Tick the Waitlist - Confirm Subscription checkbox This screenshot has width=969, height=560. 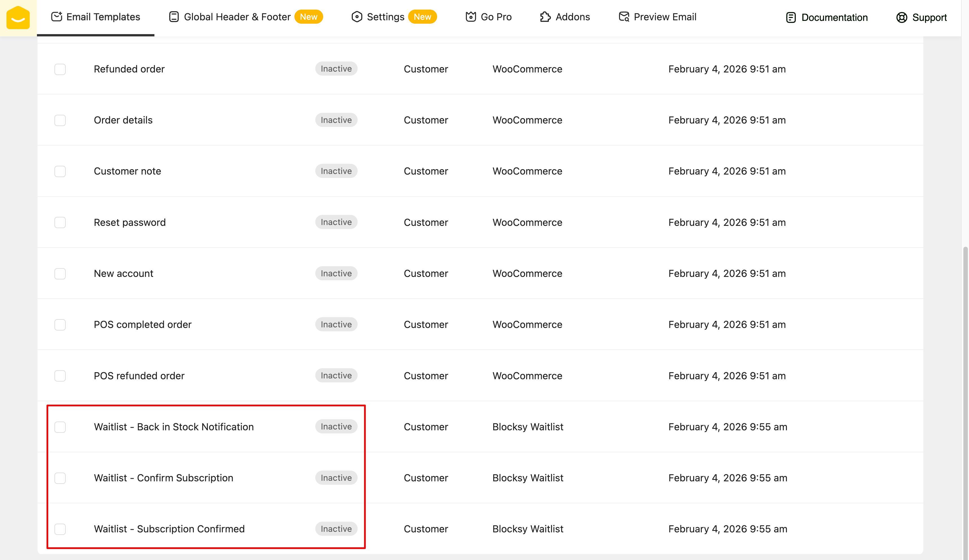pos(60,478)
